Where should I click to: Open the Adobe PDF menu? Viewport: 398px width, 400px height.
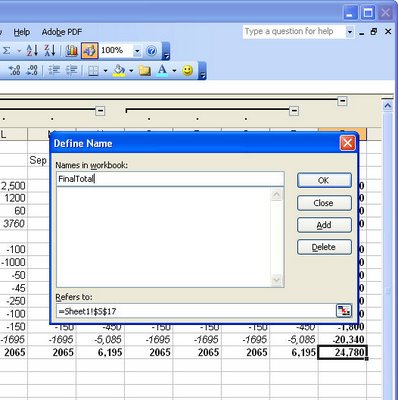point(62,32)
